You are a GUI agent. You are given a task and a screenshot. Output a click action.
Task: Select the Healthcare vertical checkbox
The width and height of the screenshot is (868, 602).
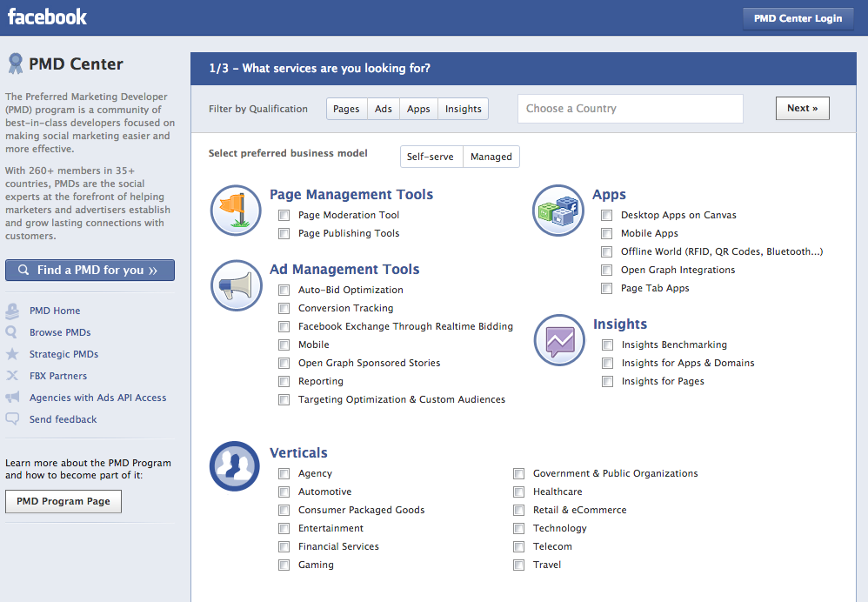(x=518, y=492)
